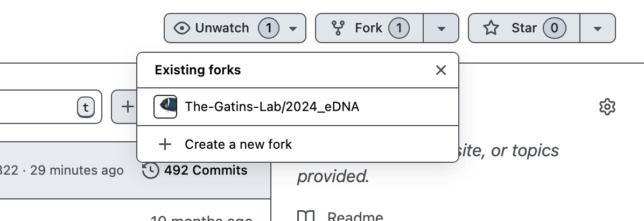644x221 pixels.
Task: Click the fork icon in the Fork button
Action: [338, 28]
